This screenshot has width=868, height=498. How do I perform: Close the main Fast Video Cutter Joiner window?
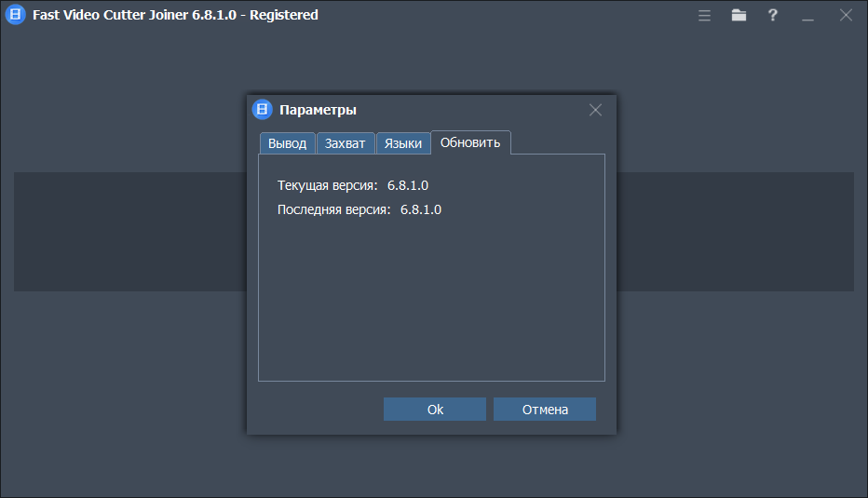[846, 15]
